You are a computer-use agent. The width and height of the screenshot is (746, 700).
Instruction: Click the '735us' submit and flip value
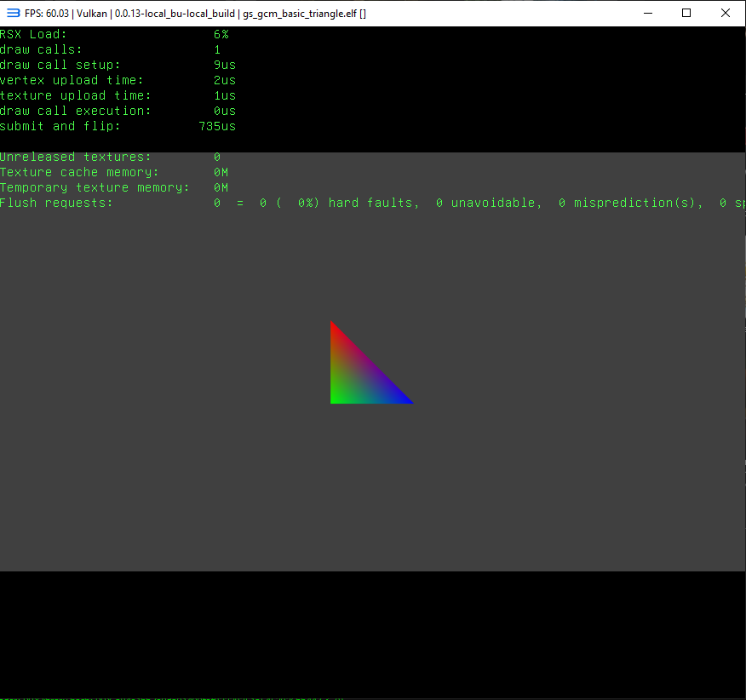[x=217, y=126]
